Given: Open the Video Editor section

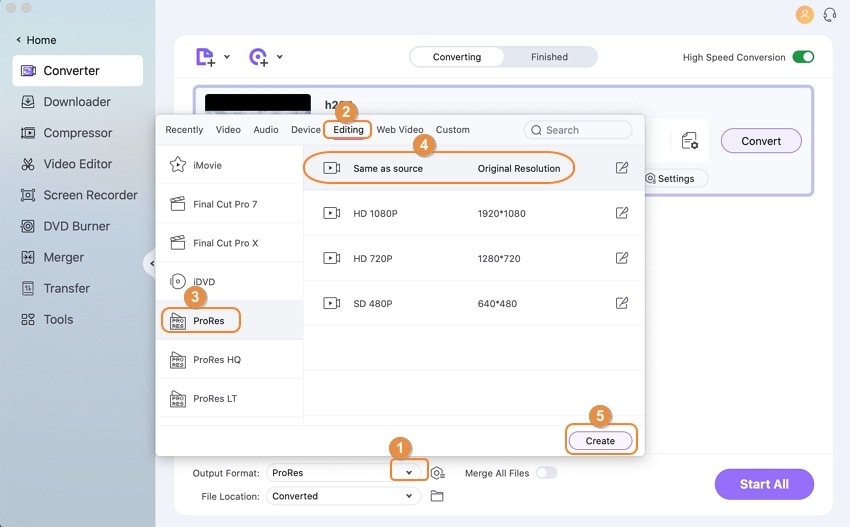Looking at the screenshot, I should (x=78, y=164).
